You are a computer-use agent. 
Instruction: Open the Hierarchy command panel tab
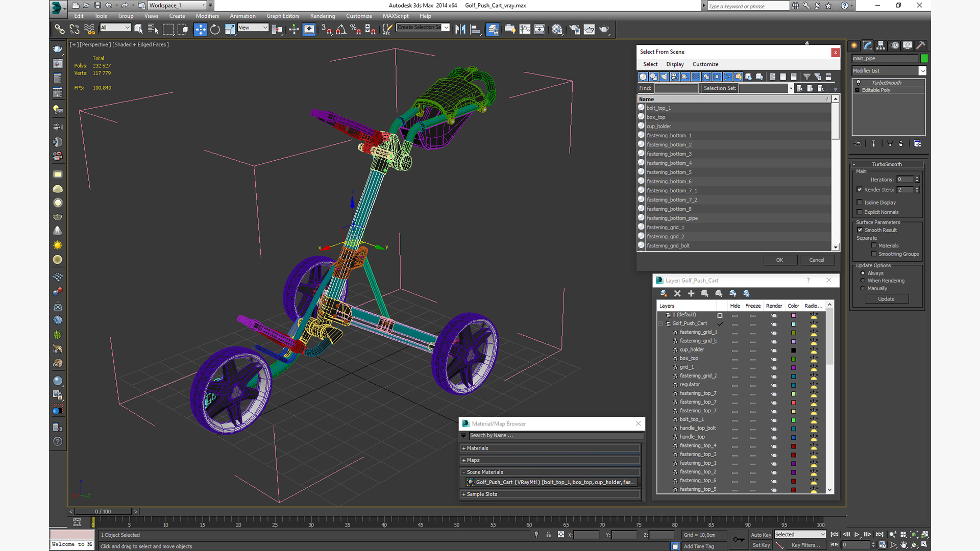click(880, 45)
